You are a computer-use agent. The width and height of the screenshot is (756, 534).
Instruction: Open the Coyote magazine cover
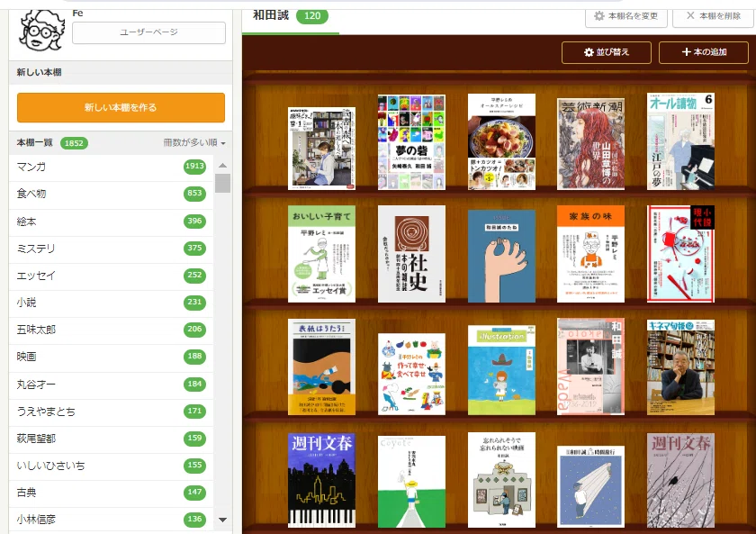point(411,482)
